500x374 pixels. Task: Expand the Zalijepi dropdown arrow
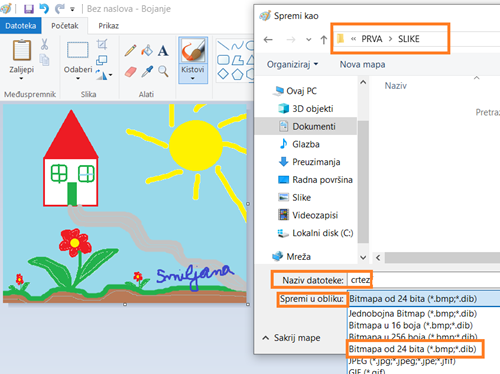pos(21,79)
